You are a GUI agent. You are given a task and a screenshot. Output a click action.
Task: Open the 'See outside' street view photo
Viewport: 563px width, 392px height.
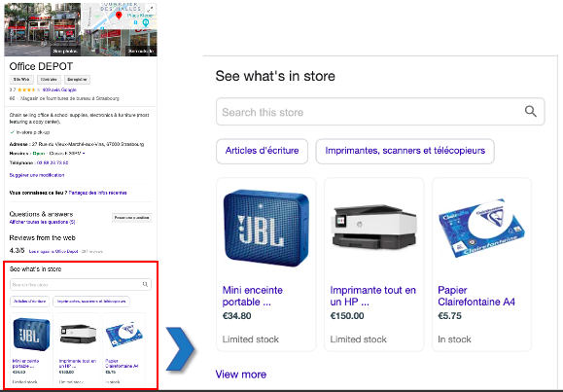(x=120, y=43)
